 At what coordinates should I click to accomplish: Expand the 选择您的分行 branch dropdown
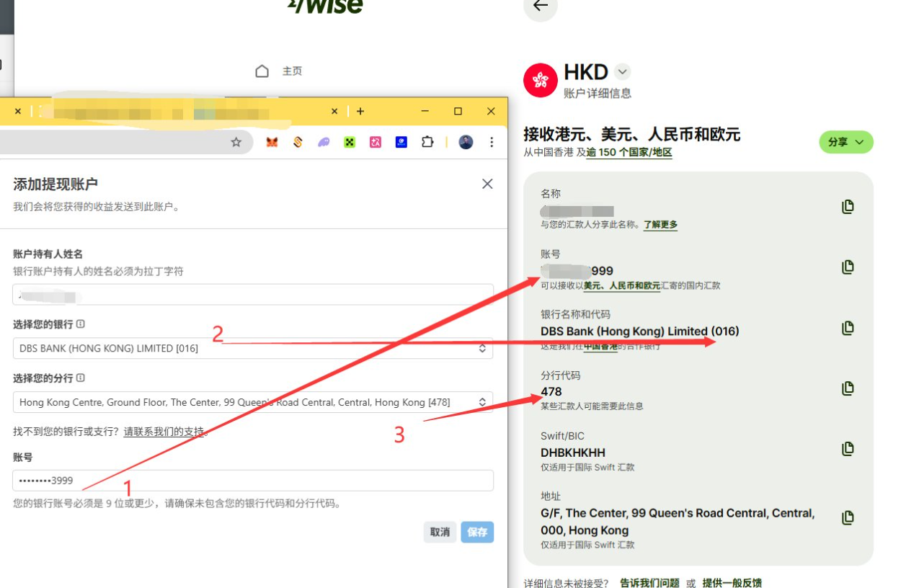coord(252,402)
